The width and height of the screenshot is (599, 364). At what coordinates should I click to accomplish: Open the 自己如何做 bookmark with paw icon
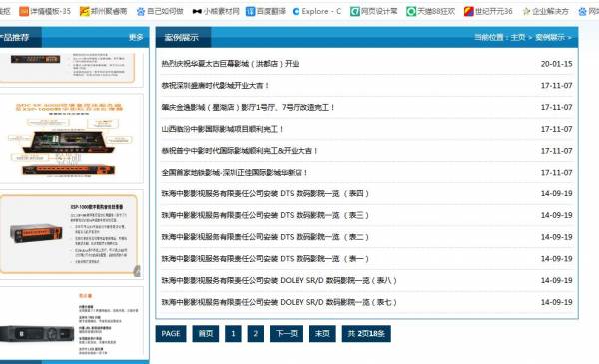(160, 11)
